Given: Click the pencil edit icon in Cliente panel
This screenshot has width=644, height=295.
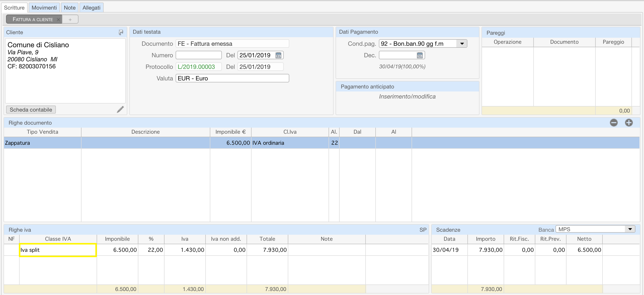Looking at the screenshot, I should [x=120, y=110].
